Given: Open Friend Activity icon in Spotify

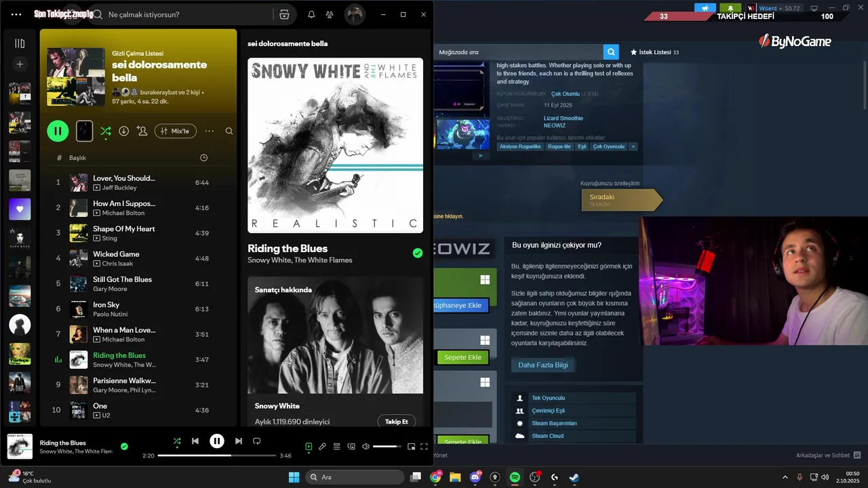Looking at the screenshot, I should [330, 14].
